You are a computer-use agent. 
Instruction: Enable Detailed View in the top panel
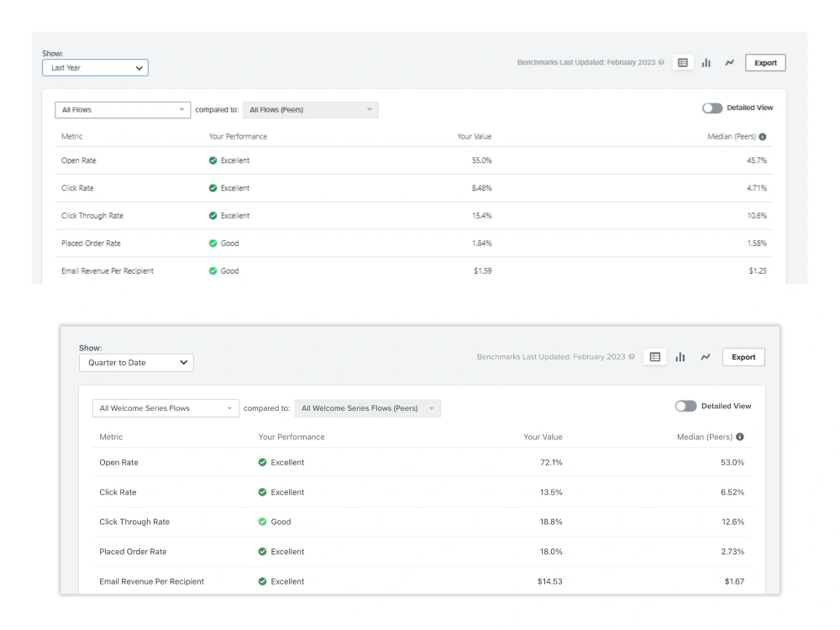(x=712, y=108)
